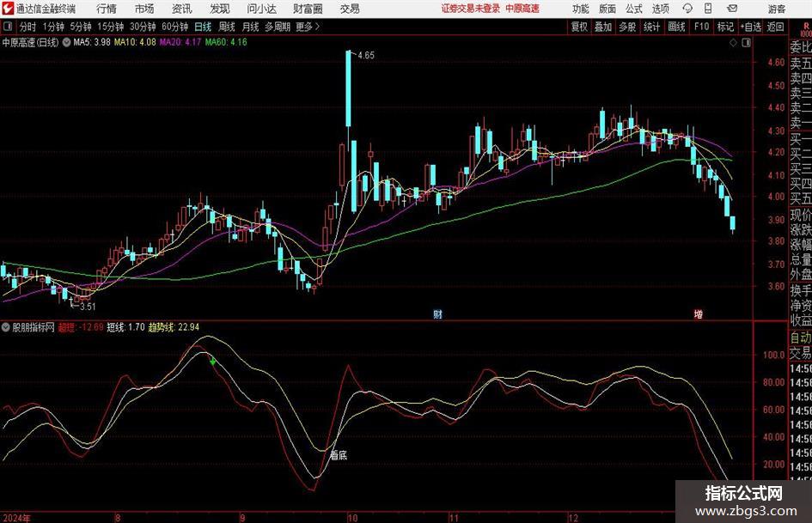This screenshot has width=812, height=523.
Task: Switch to the 5分钟 period tab
Action: (x=81, y=27)
